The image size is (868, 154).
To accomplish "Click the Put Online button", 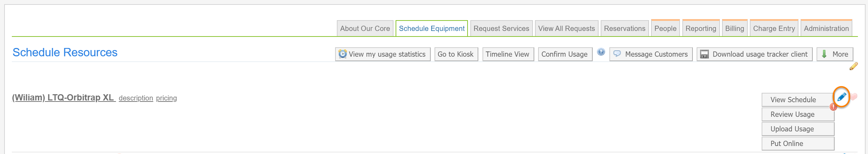I will [797, 144].
